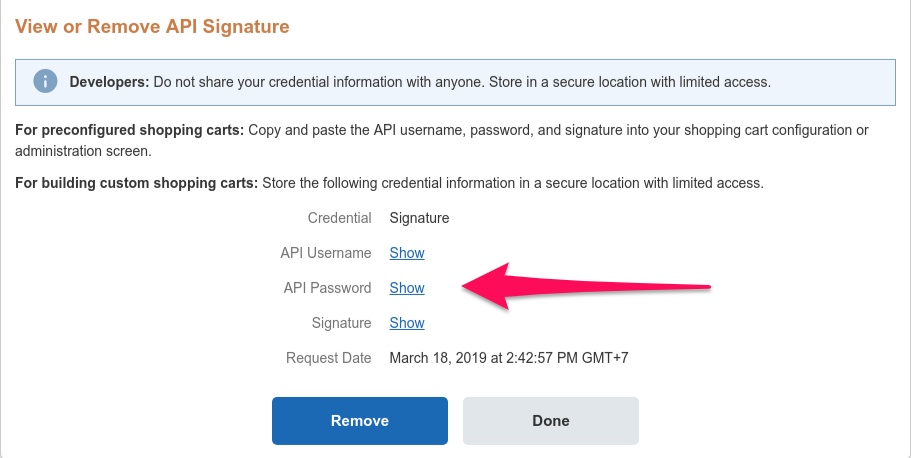Screen dimensions: 911x458
Task: Click the March 18, 2019 request date value
Action: click(x=508, y=358)
